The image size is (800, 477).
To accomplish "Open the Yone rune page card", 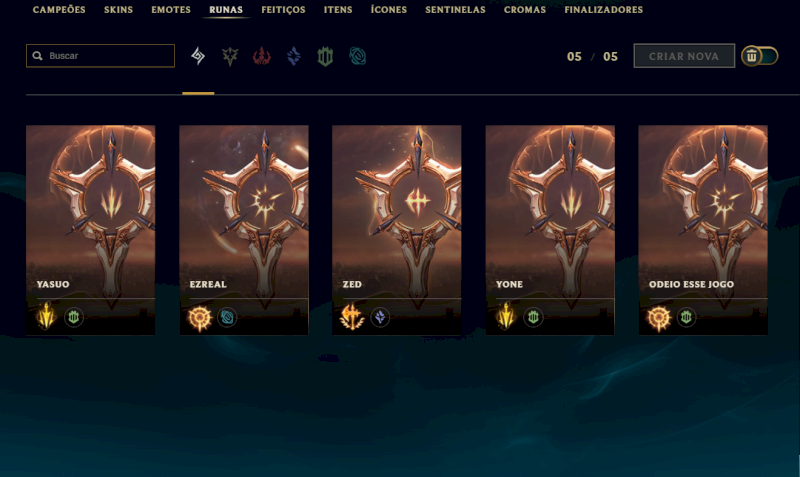I will (550, 230).
